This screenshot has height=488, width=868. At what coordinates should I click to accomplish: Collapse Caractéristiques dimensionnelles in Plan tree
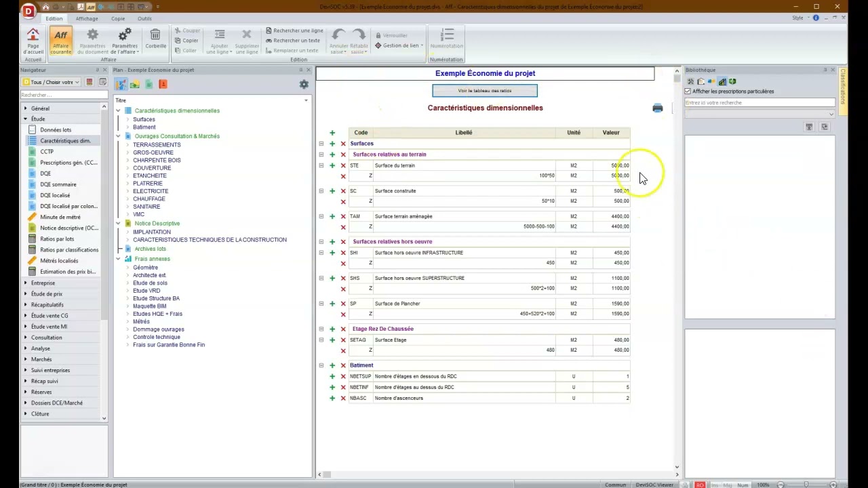118,110
